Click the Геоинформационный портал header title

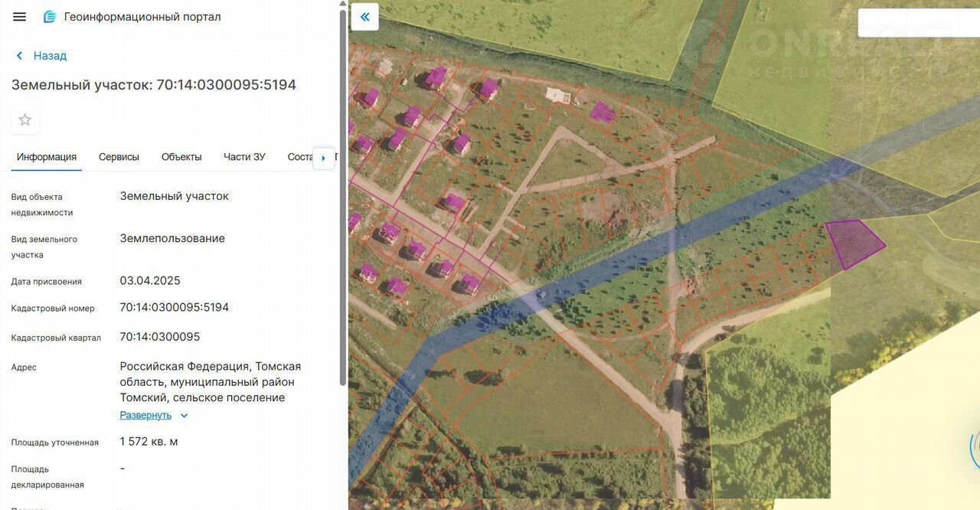[x=142, y=17]
